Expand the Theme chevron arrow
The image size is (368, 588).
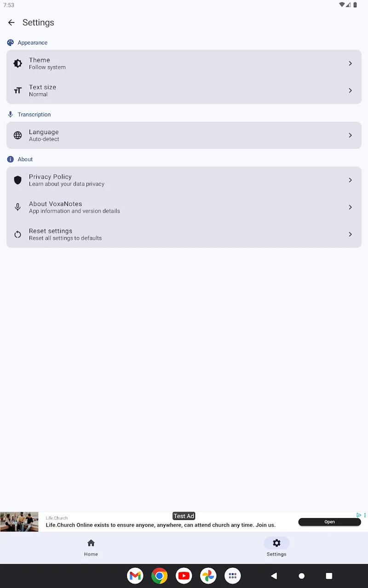click(350, 63)
